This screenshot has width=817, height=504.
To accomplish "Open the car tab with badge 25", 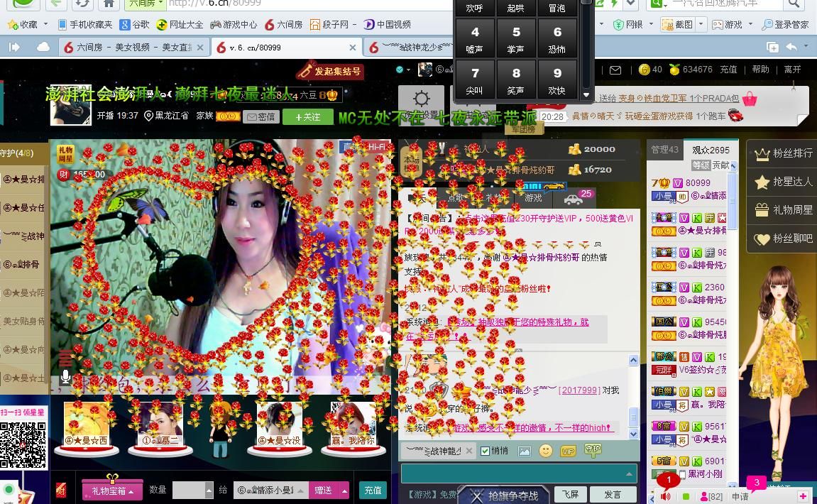I will pos(574,198).
